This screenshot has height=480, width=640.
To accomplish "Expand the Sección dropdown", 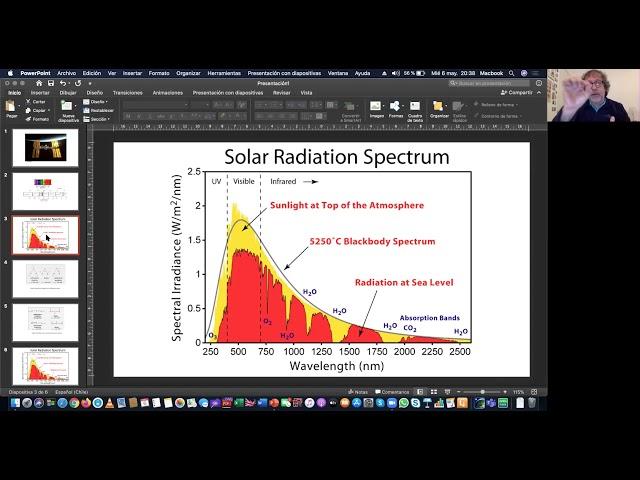I will (x=97, y=119).
